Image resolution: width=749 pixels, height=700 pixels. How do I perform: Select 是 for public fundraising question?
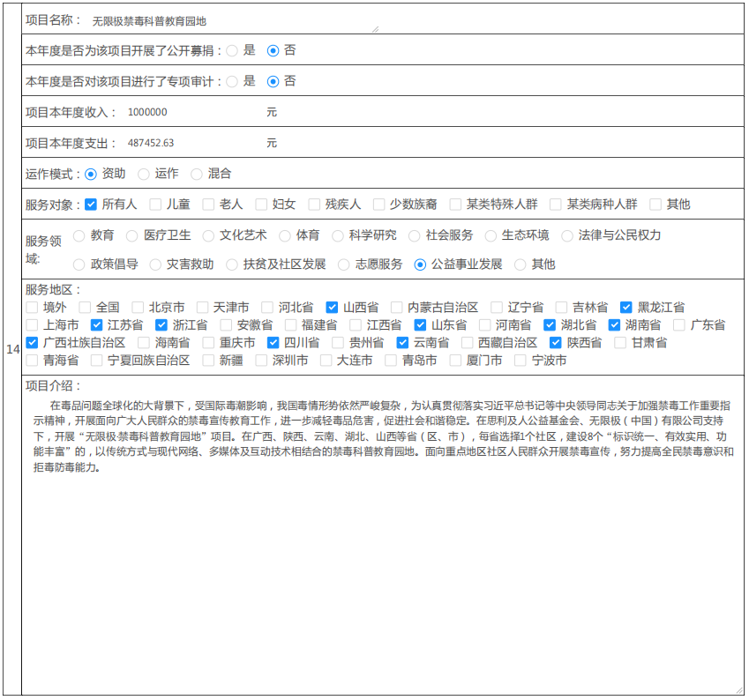pos(232,51)
